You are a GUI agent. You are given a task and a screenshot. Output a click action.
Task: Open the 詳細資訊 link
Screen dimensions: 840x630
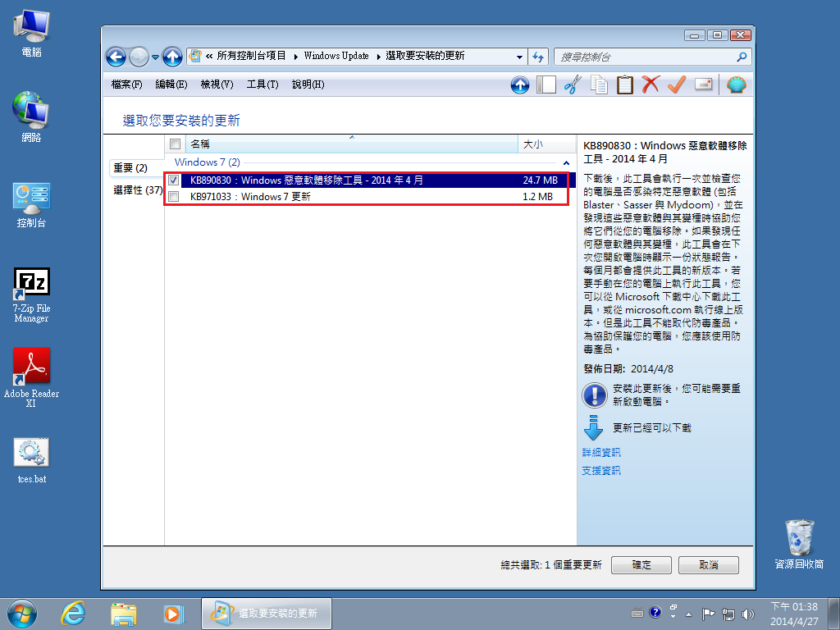pos(601,453)
